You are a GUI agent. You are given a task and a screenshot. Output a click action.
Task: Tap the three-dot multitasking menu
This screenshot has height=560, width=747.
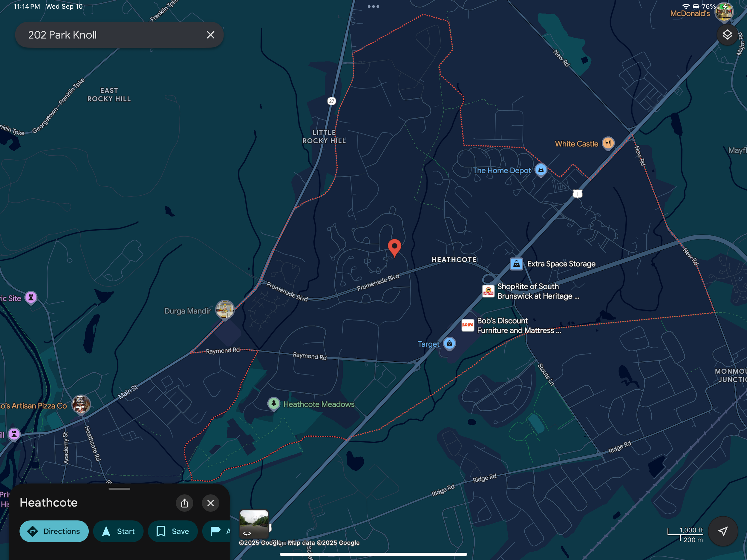point(373,6)
